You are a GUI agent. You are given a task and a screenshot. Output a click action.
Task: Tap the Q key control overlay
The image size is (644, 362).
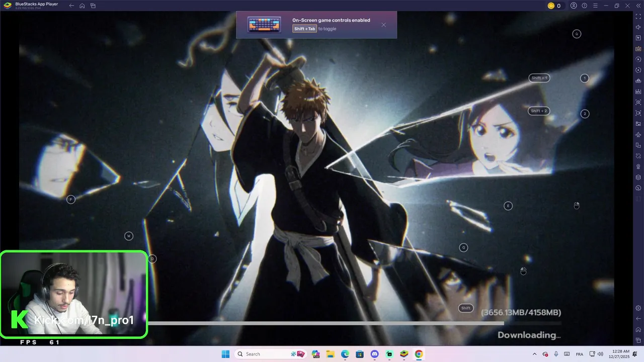click(x=464, y=247)
